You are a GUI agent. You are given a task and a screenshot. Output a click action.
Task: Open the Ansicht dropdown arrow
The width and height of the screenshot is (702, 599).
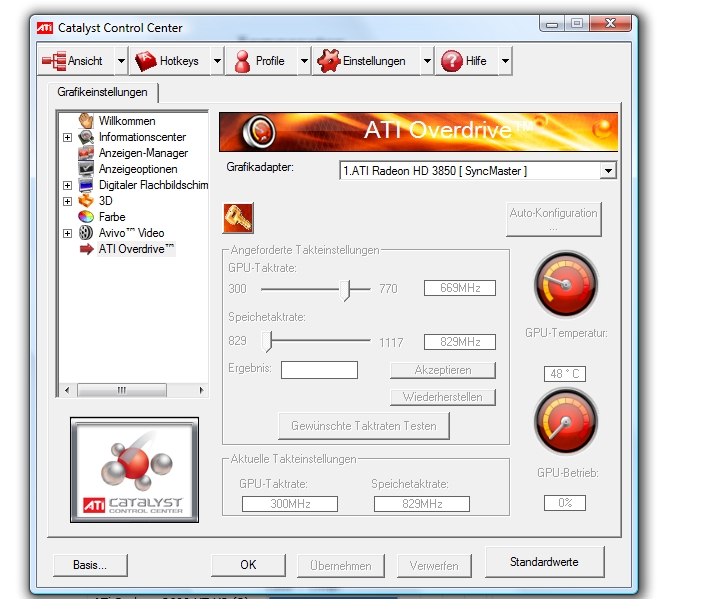121,61
